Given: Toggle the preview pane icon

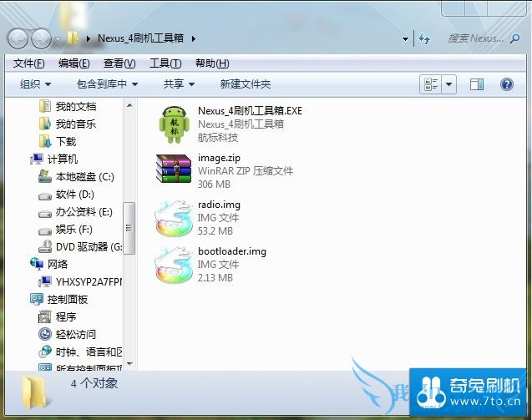Looking at the screenshot, I should (x=477, y=84).
